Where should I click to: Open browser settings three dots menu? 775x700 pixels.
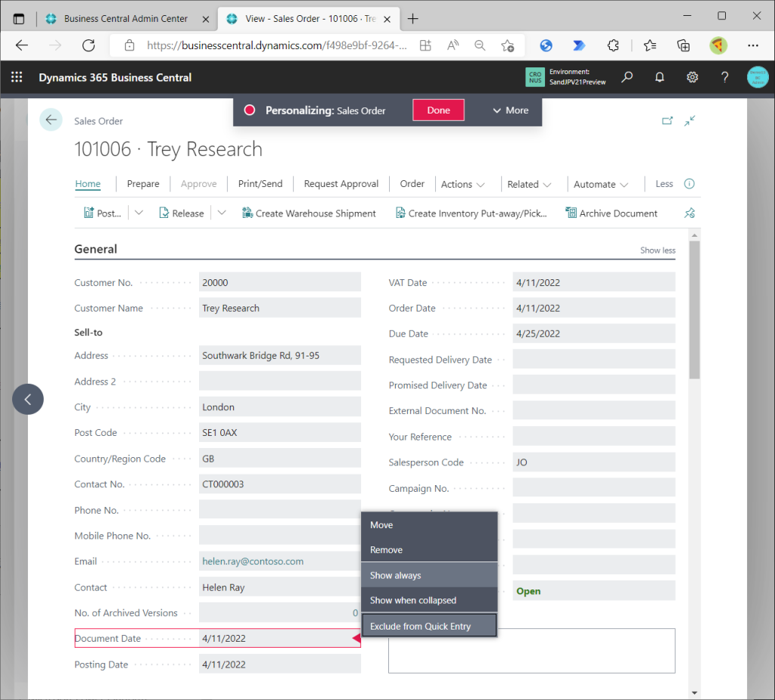pyautogui.click(x=753, y=45)
